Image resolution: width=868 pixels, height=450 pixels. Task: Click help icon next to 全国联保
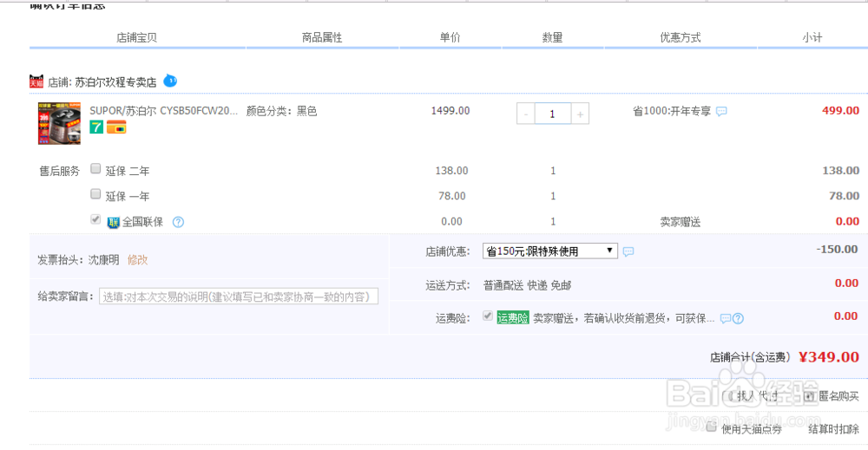coord(178,222)
